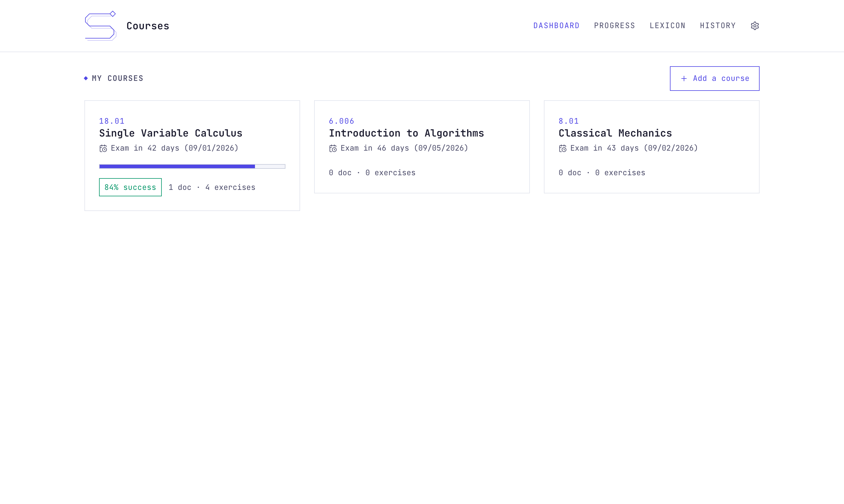Click the 84% success badge

pos(130,187)
